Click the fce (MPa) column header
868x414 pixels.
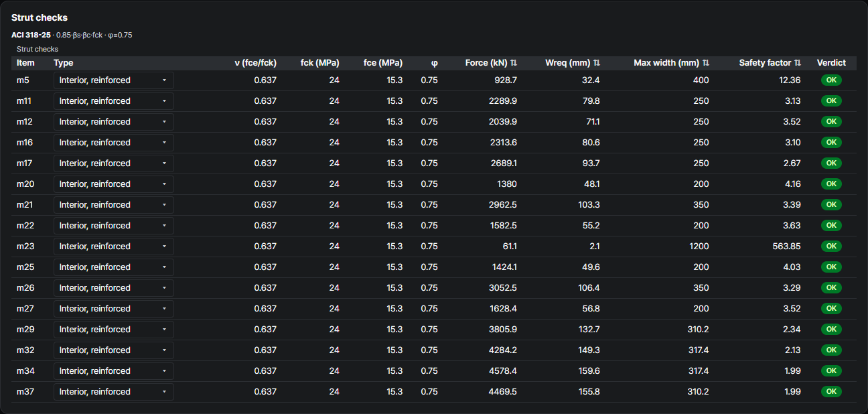coord(383,63)
